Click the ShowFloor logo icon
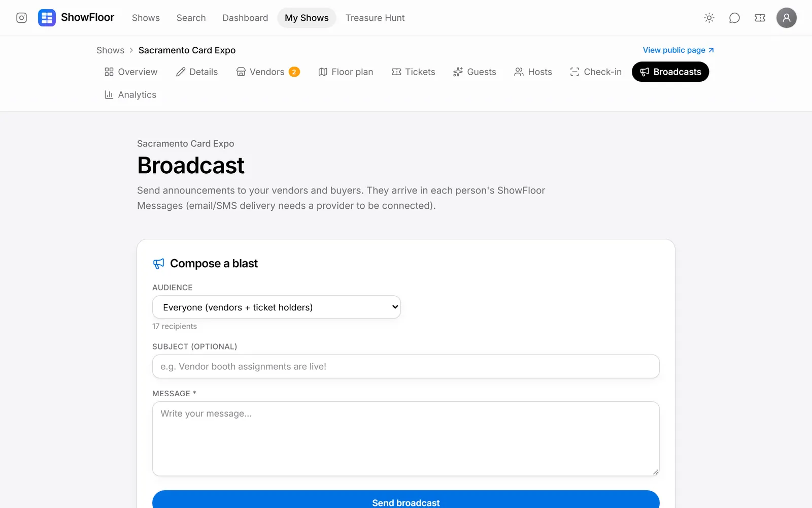812x508 pixels. pyautogui.click(x=47, y=18)
